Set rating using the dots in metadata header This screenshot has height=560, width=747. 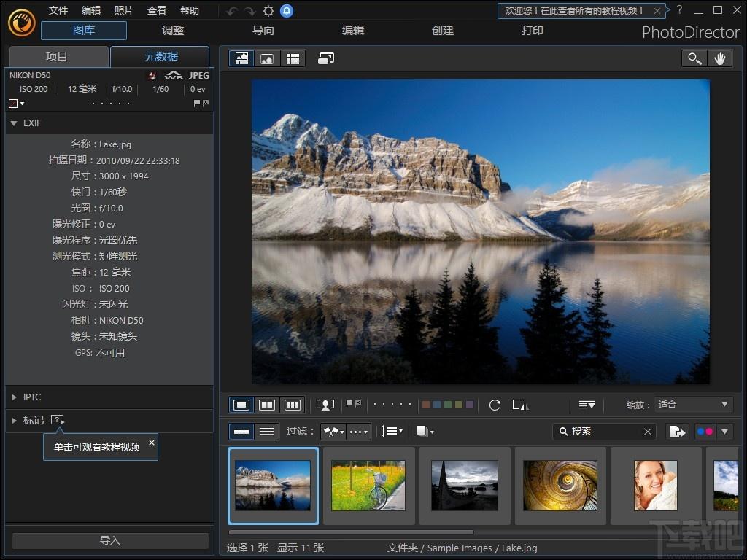click(111, 104)
